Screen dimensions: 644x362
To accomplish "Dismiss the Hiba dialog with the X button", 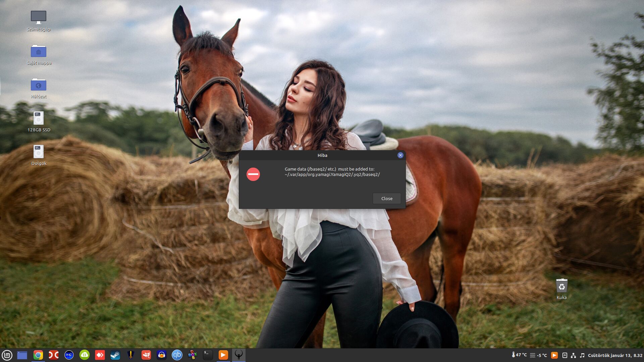I will pos(400,155).
